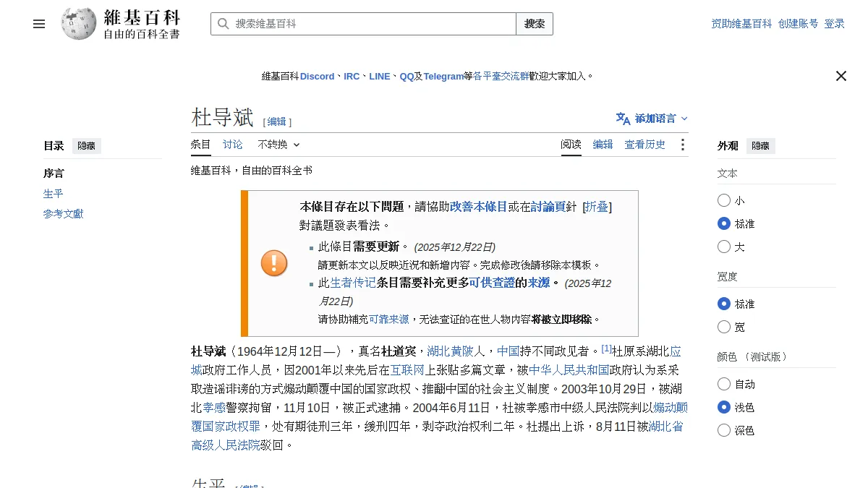Open the 编辑 tab
Image resolution: width=868 pixels, height=488 pixels.
click(x=603, y=145)
